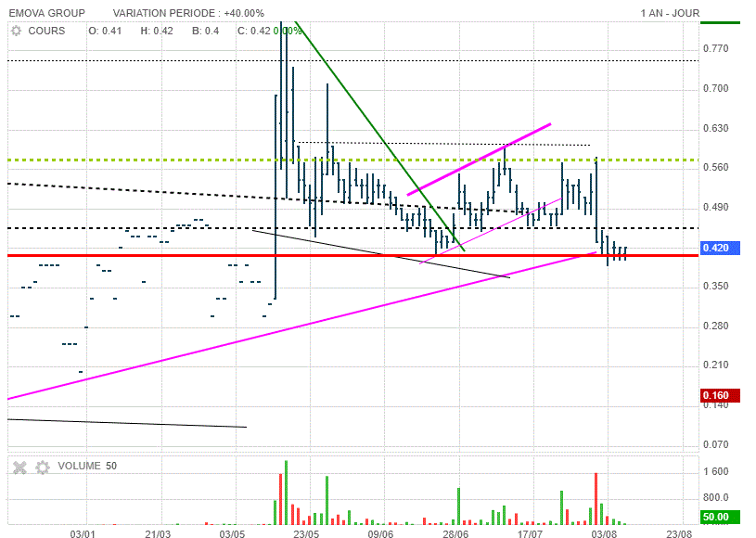Viewport: 756px width, 538px height.
Task: Click the 09/06 date axis label
Action: [x=380, y=533]
